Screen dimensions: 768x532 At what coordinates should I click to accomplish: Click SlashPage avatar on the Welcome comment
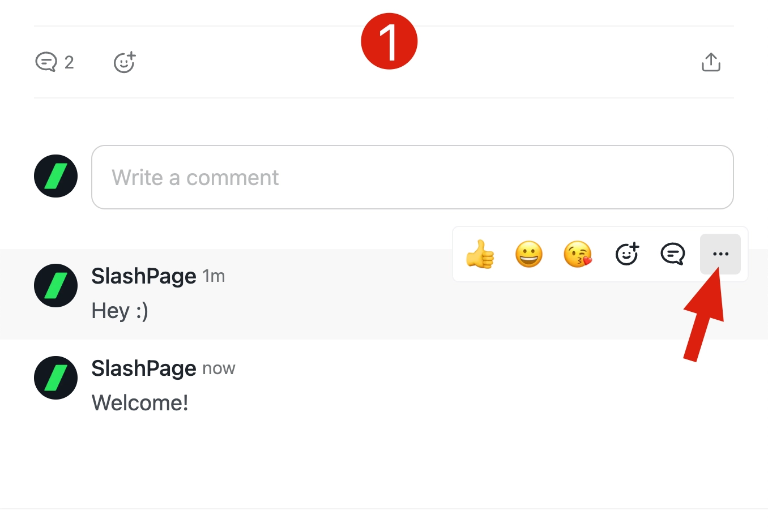click(56, 377)
